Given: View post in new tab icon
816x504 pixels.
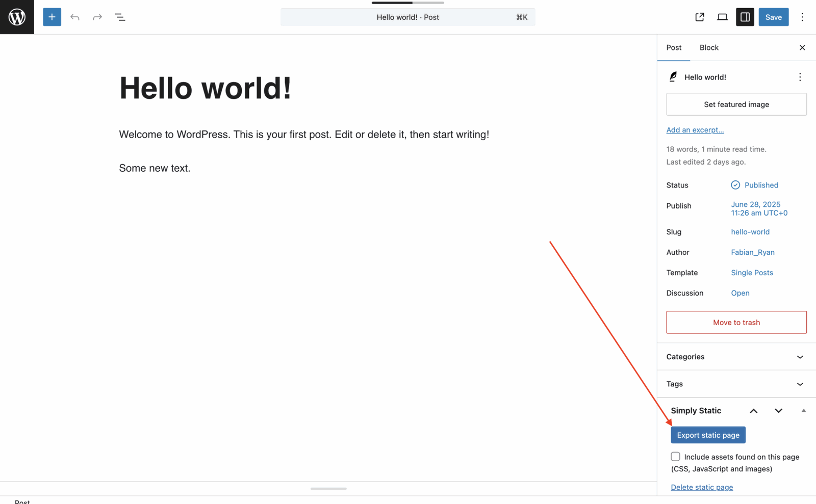Looking at the screenshot, I should [700, 17].
